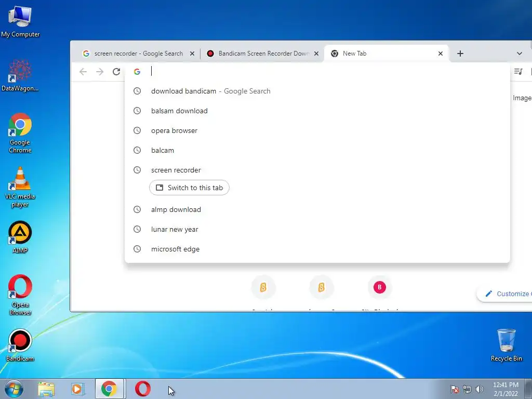The width and height of the screenshot is (532, 399).
Task: Pick the microsoft edge suggestion
Action: pos(317,249)
